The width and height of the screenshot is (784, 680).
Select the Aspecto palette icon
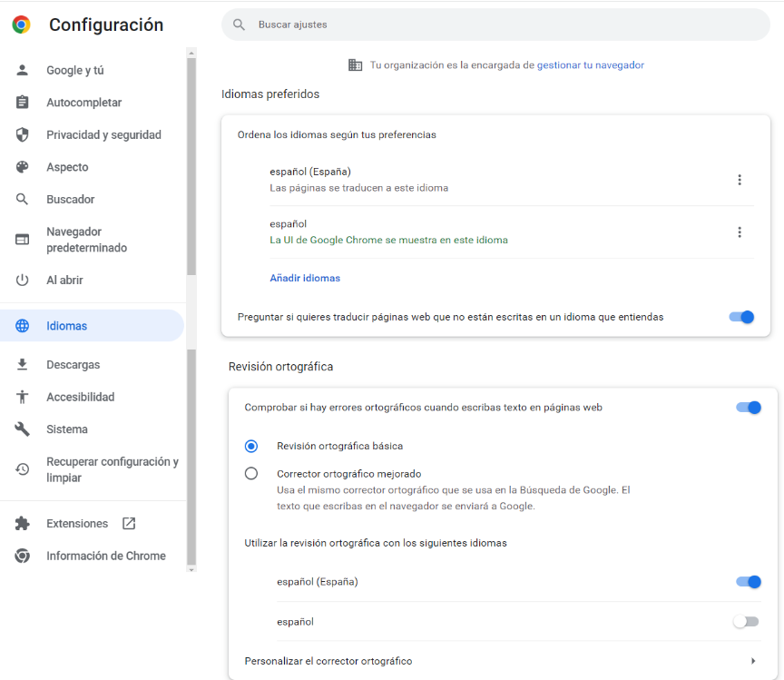point(23,167)
